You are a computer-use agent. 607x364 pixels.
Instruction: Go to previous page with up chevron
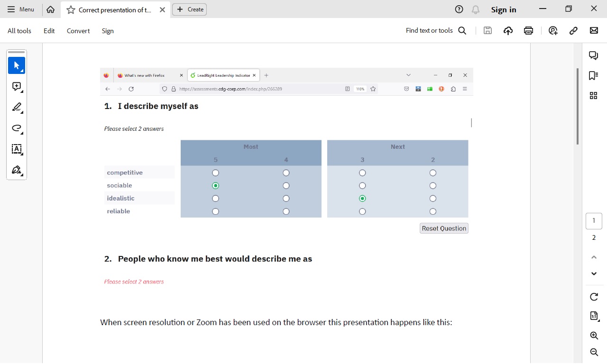coord(594,257)
